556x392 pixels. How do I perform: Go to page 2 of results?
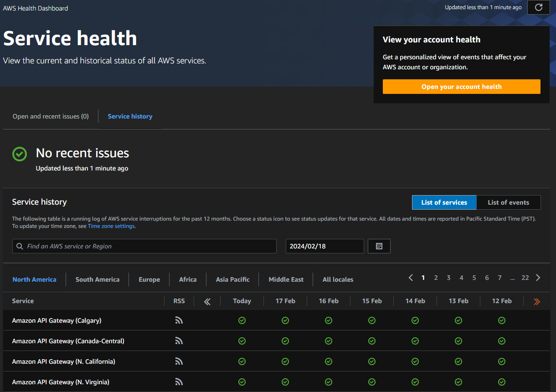click(436, 278)
